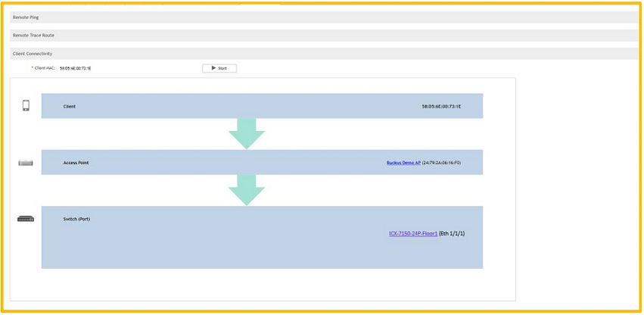Click the arrow between Client and Access Point
644x315 pixels.
click(247, 134)
